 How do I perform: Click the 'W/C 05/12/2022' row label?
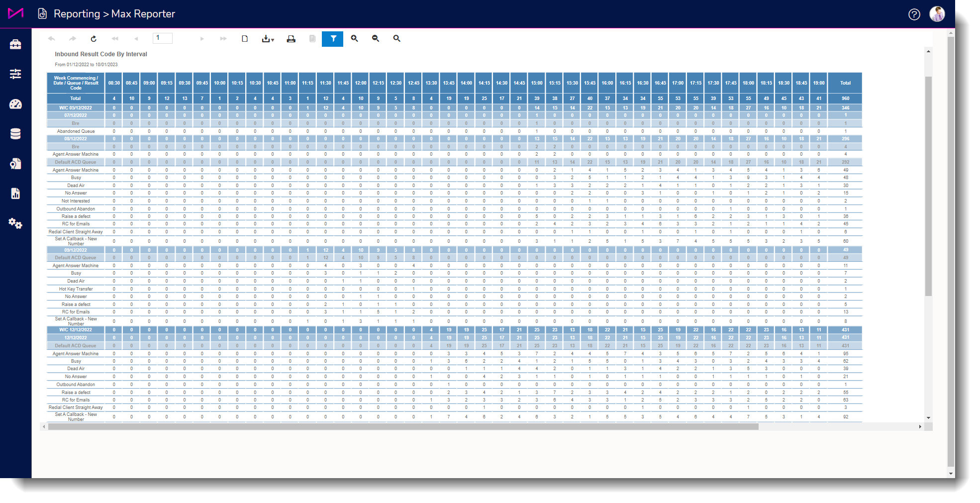[x=76, y=108]
